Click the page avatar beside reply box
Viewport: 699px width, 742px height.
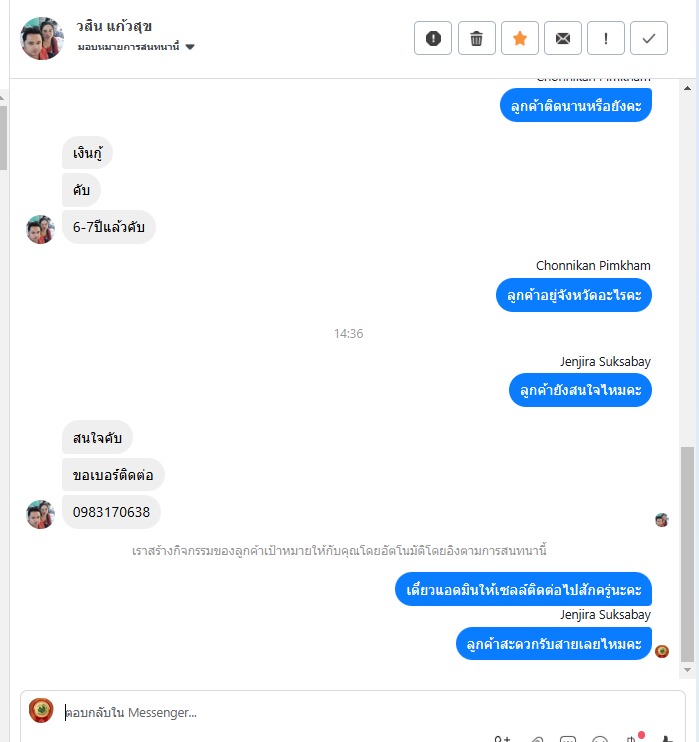click(x=41, y=710)
